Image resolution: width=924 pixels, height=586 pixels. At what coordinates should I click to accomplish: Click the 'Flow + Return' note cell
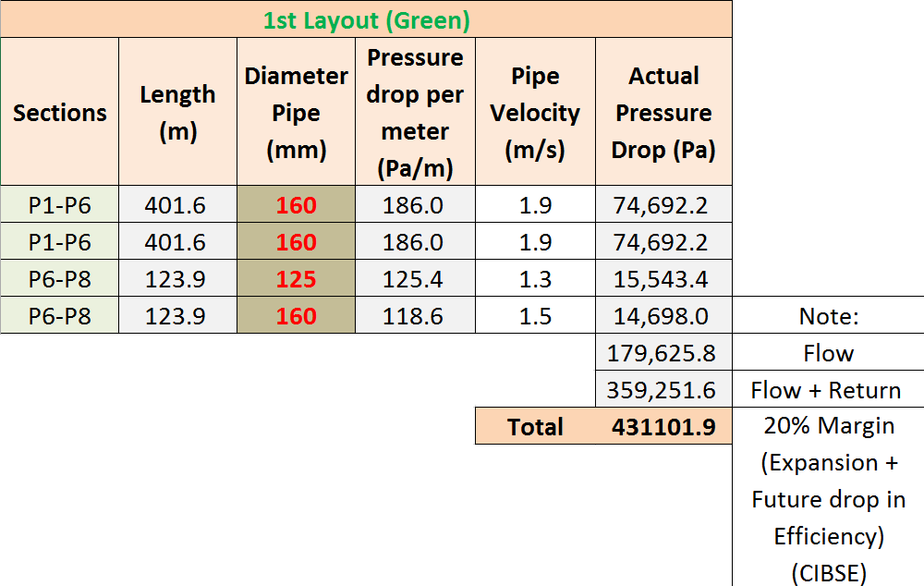point(828,390)
